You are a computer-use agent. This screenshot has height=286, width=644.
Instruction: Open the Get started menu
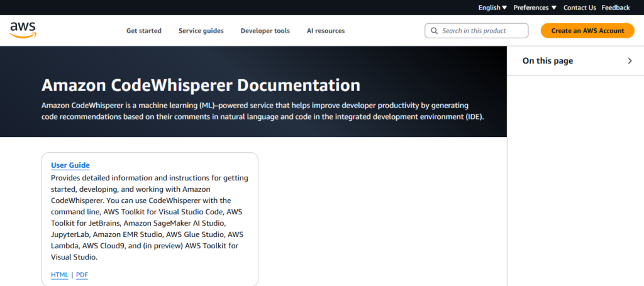144,31
